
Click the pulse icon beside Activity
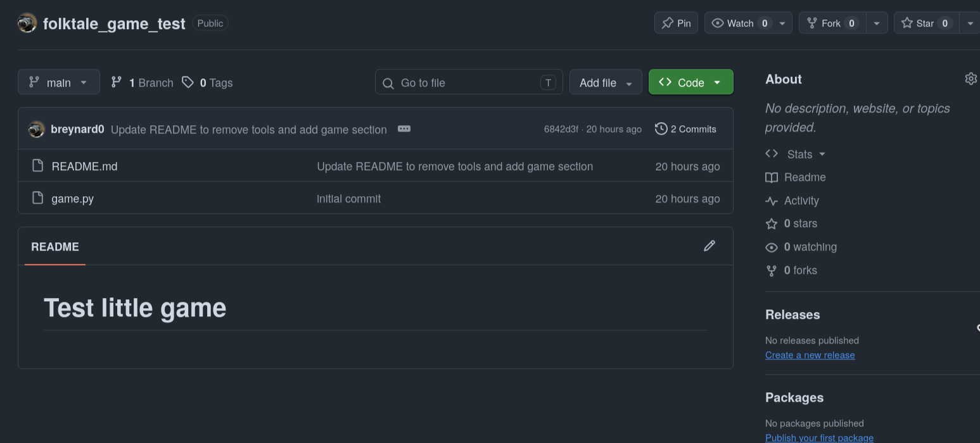pos(772,201)
